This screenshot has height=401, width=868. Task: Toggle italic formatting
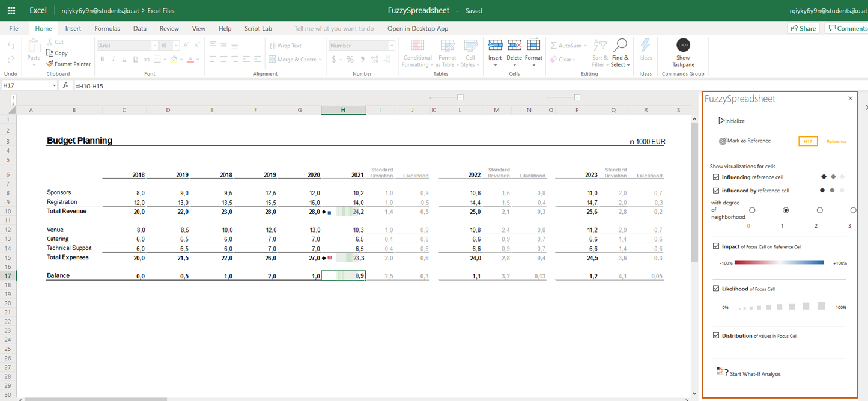point(113,59)
